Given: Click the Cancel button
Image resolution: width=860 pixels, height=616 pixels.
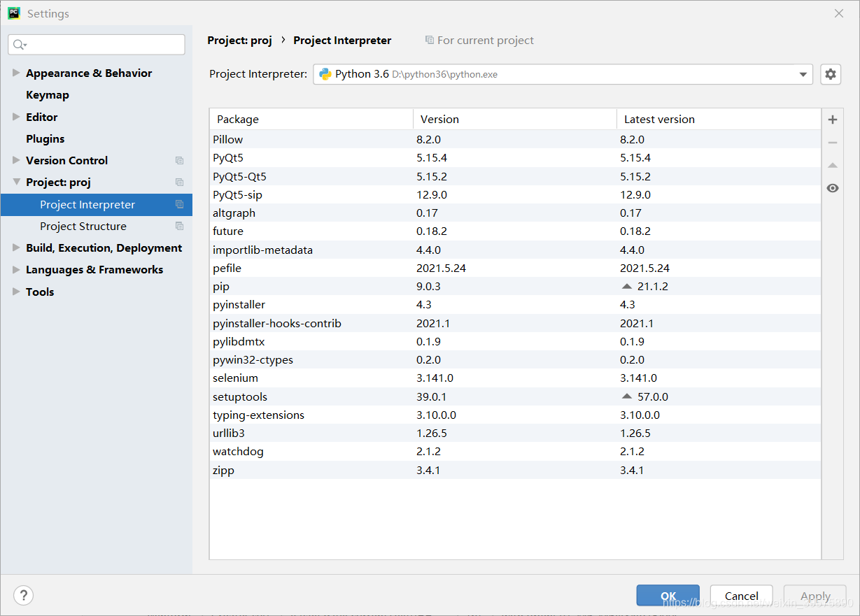Looking at the screenshot, I should (x=741, y=596).
